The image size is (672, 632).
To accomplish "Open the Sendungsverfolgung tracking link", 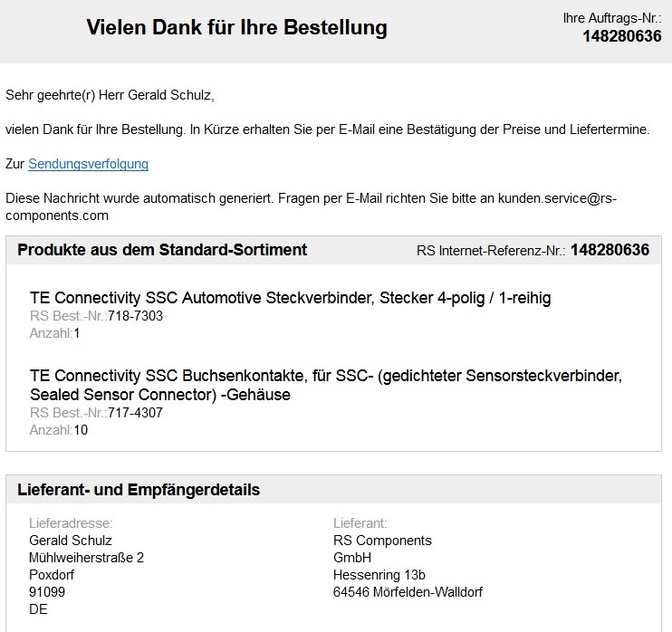I will point(88,164).
